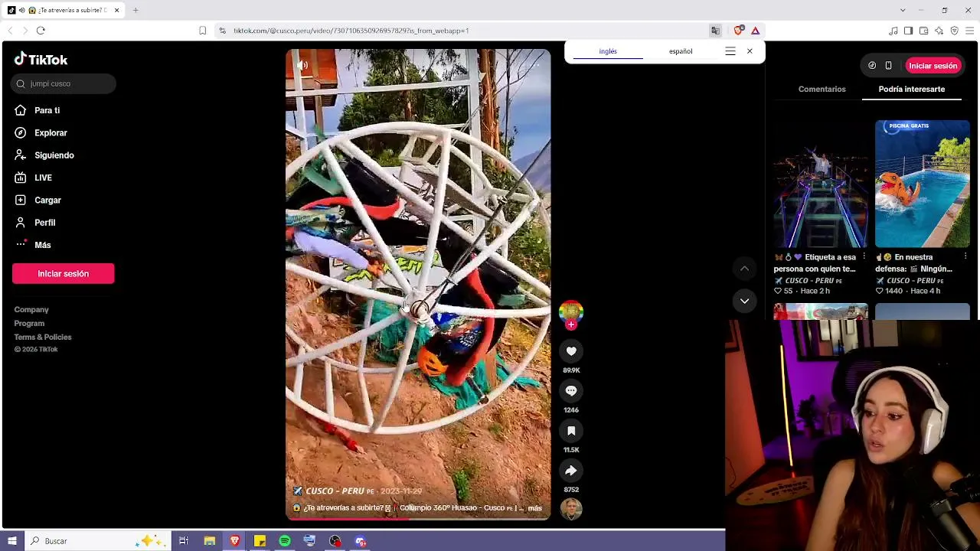The image size is (980, 551).
Task: Click the TikTok search field
Action: [64, 83]
